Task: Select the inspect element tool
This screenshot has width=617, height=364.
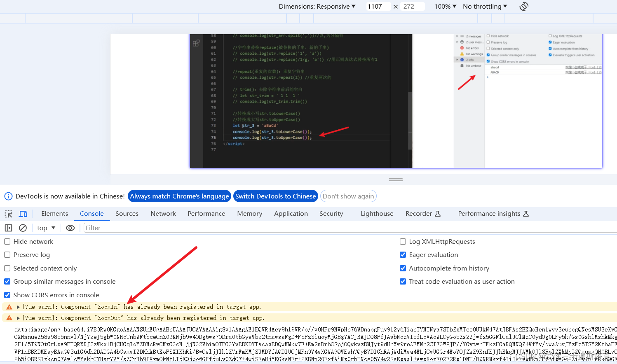Action: 8,213
